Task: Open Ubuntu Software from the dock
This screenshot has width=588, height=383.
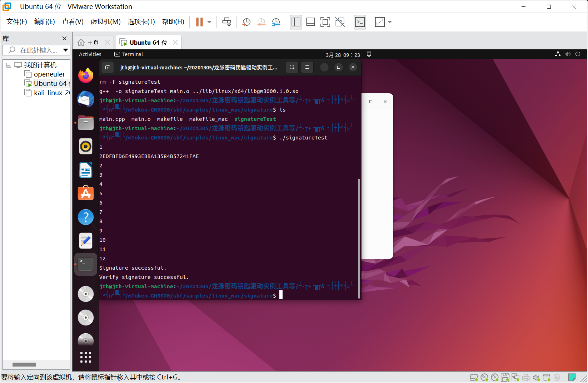Action: 86,193
